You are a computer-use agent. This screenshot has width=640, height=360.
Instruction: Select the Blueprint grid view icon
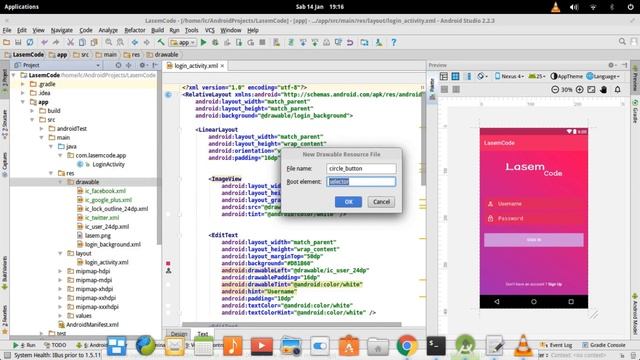point(455,76)
